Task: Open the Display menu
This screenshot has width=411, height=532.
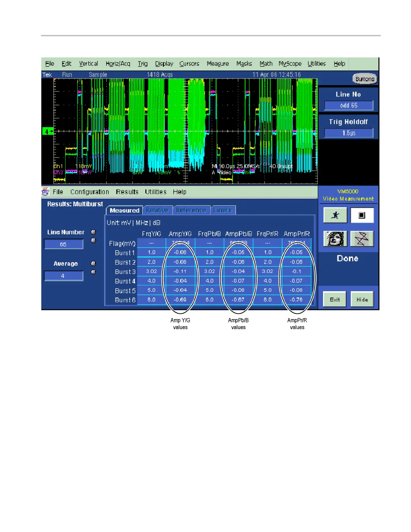Action: (164, 63)
